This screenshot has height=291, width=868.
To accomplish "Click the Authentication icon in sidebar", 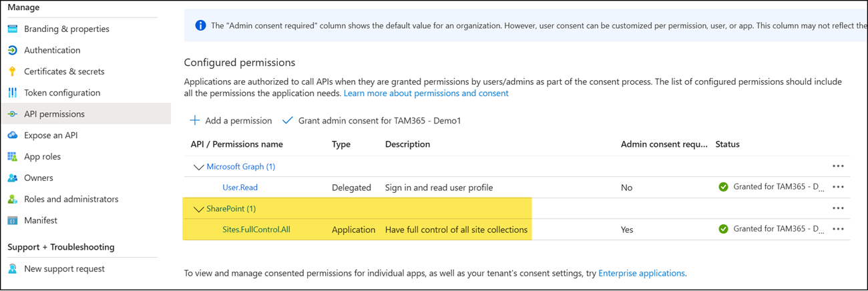I will tap(12, 50).
